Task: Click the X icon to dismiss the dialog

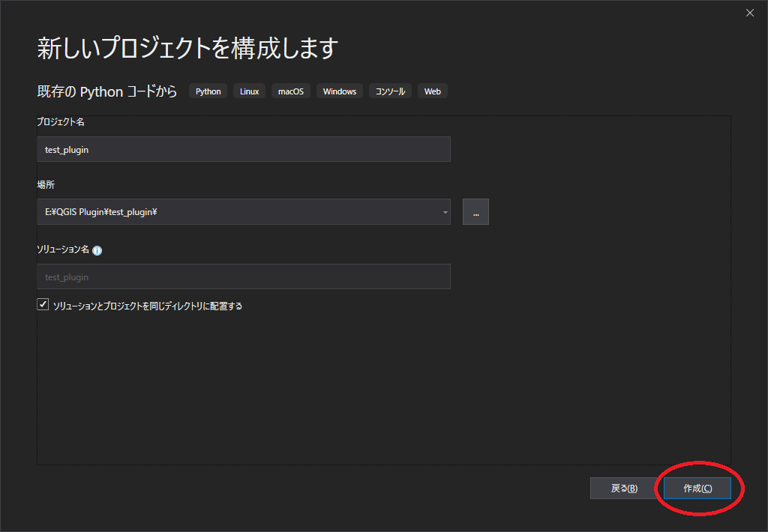Action: click(x=749, y=13)
